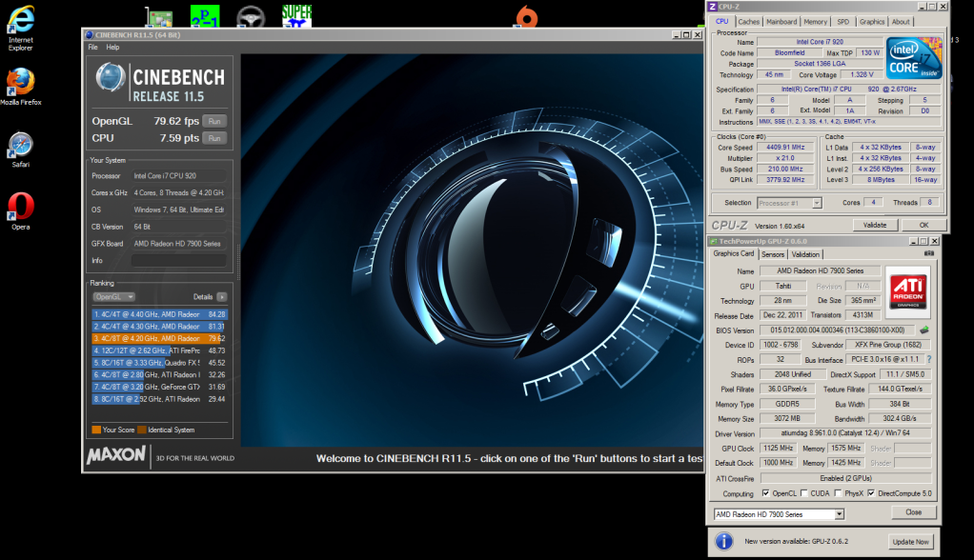Open the Cinebench File menu
Viewport: 974px width, 560px height.
pyautogui.click(x=92, y=47)
